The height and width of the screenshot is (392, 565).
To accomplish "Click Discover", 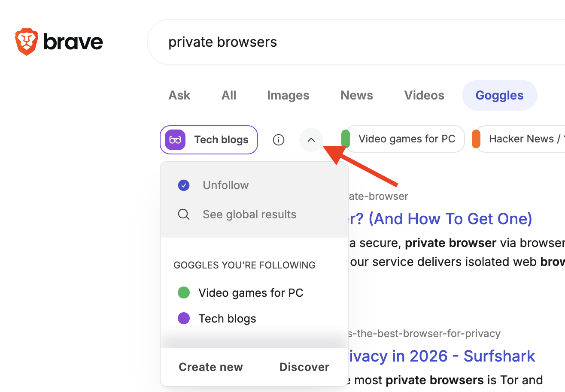I will (304, 367).
